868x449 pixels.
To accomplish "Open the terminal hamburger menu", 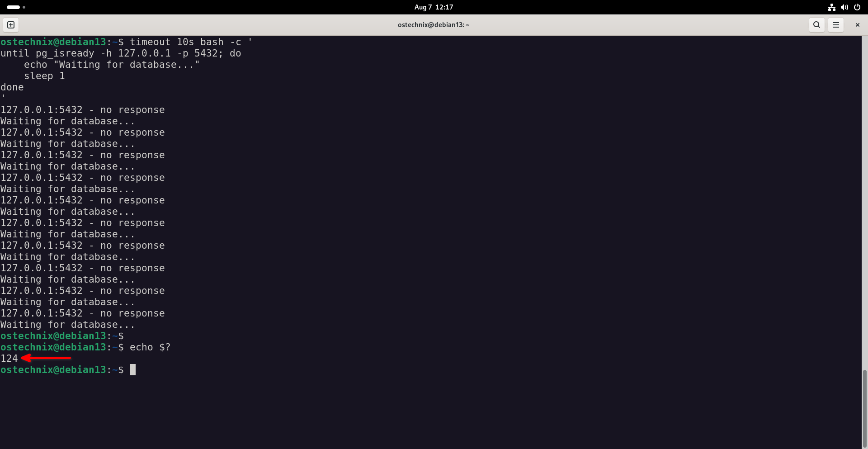I will [x=835, y=25].
